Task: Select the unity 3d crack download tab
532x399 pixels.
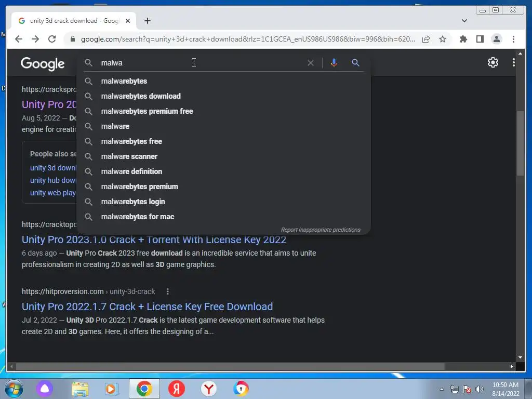Action: tap(73, 21)
